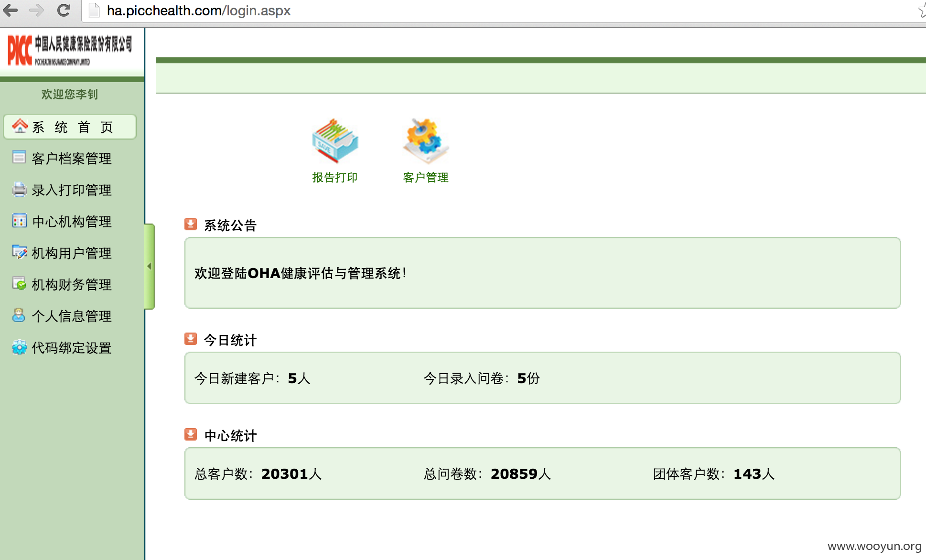Collapse the 今日统计 section arrow icon
Screen dimensions: 926x560
(x=191, y=339)
